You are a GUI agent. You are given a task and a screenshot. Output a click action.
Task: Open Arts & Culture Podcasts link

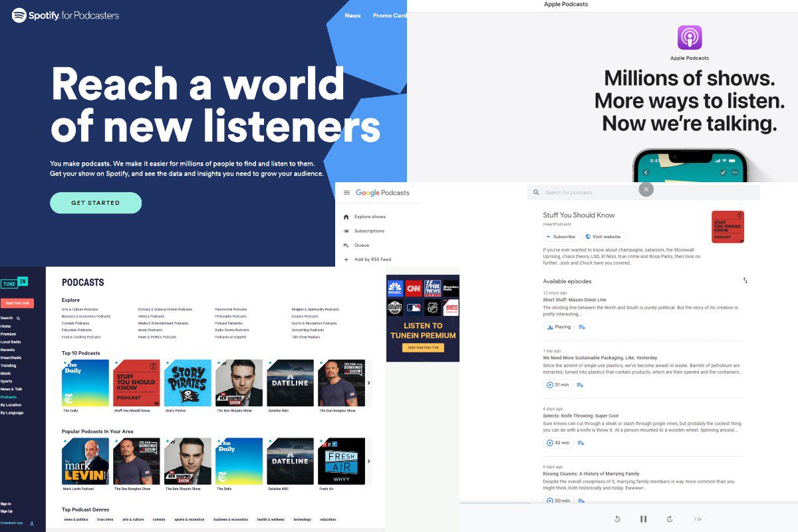tap(80, 309)
